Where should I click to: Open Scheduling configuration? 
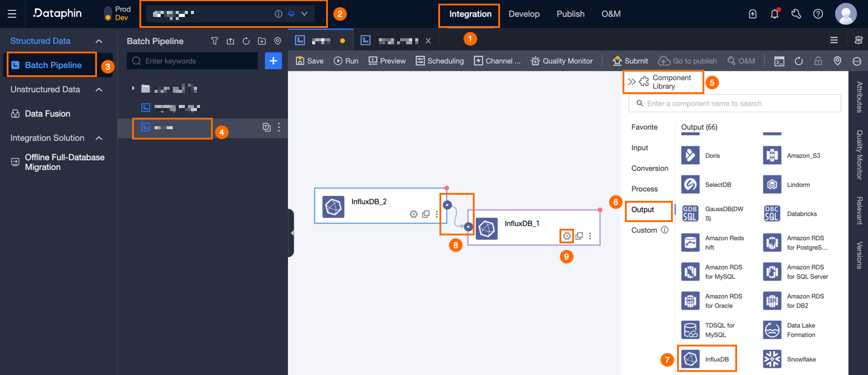click(x=439, y=61)
